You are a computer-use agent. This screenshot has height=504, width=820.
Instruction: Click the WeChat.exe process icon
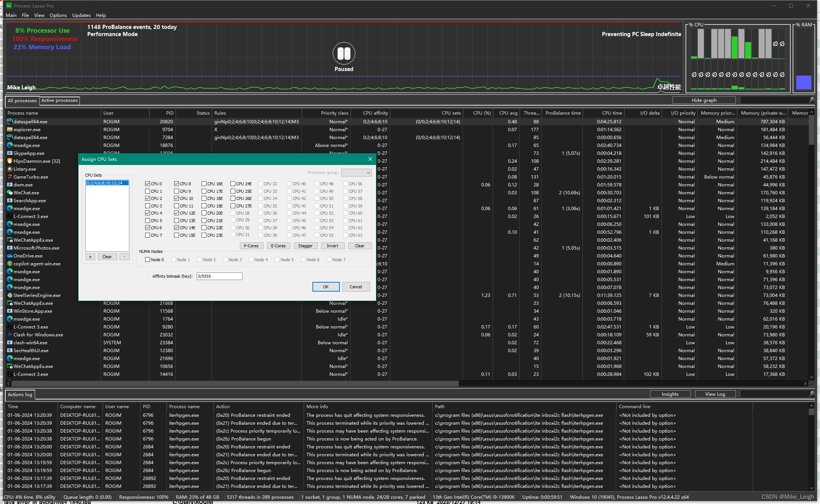tap(10, 192)
